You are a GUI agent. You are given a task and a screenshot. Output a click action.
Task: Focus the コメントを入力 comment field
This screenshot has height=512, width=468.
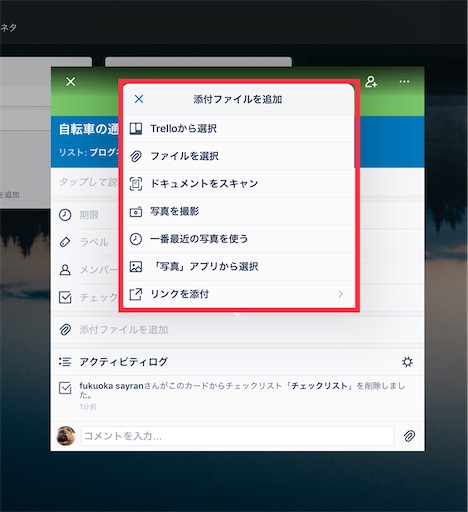point(237,436)
